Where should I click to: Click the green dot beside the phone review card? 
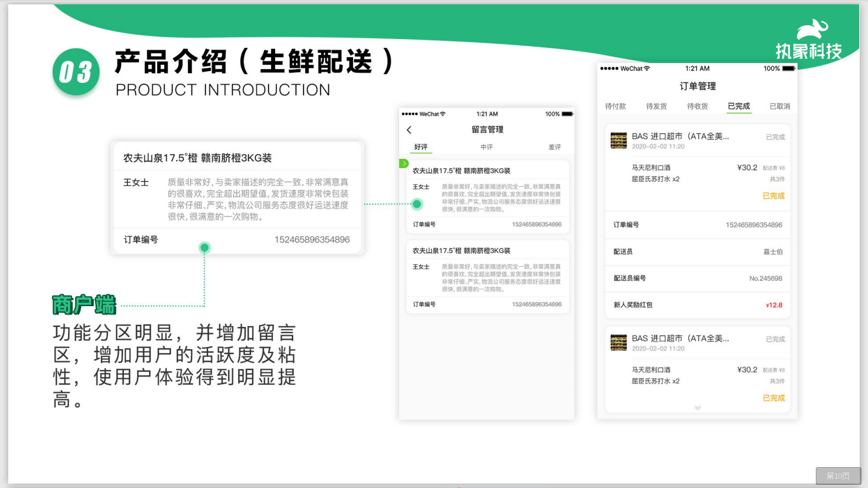tap(417, 204)
